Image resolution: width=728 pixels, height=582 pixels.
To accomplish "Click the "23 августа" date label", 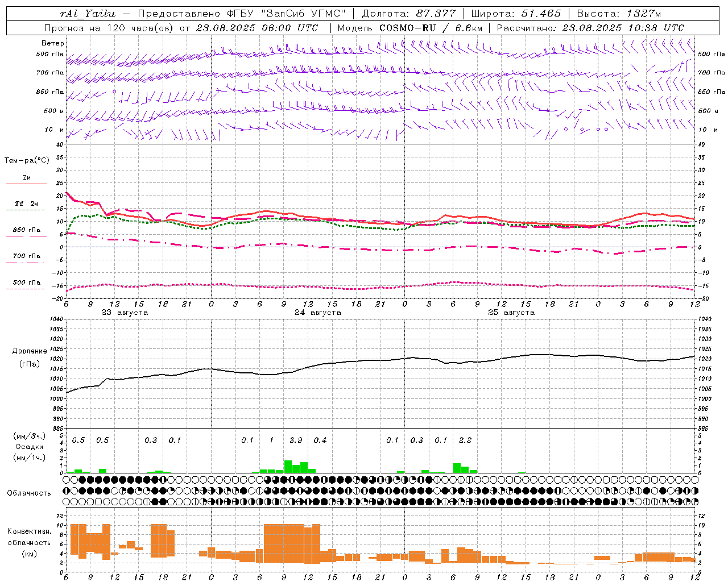I will (x=125, y=313).
